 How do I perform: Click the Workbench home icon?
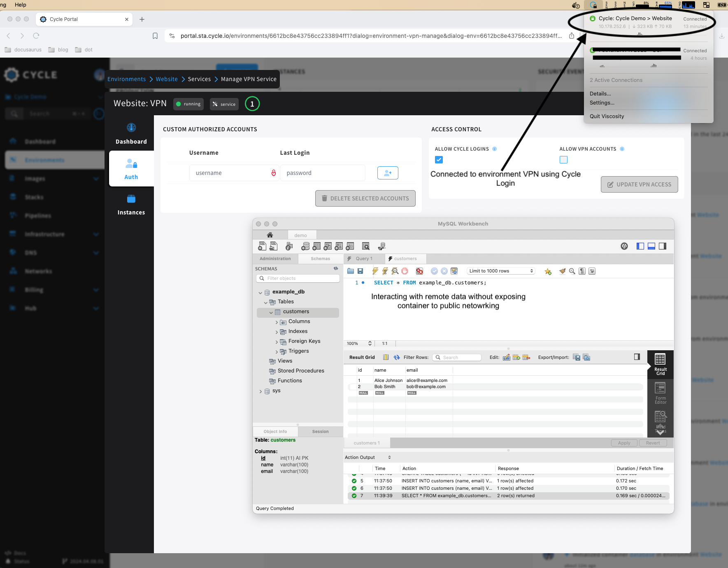click(x=270, y=235)
